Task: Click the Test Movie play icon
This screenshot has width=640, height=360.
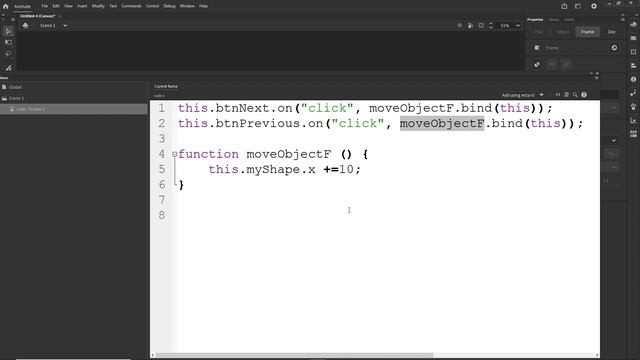Action: [594, 6]
